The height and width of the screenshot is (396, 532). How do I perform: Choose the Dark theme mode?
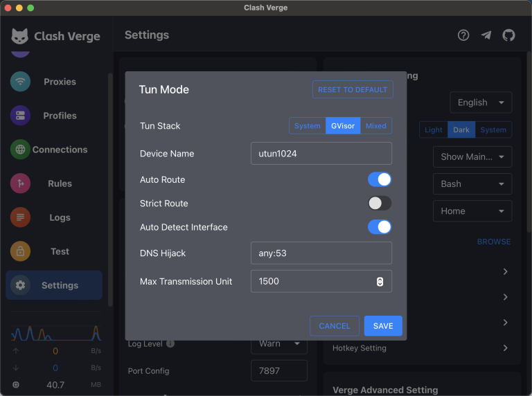tap(461, 129)
